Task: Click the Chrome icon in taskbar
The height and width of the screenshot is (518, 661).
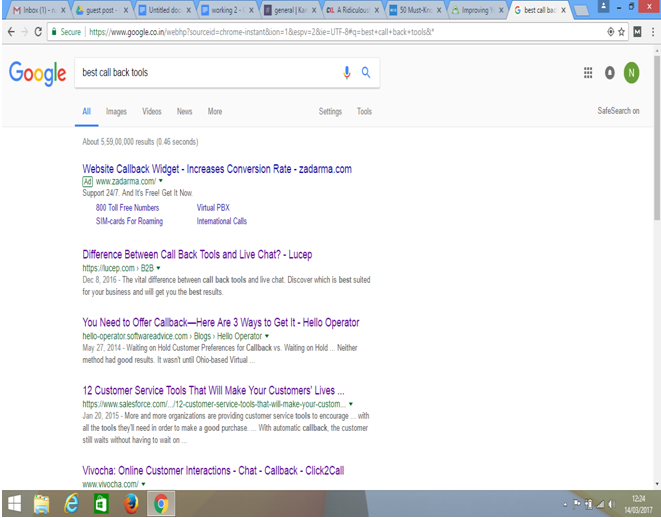Action: [161, 504]
